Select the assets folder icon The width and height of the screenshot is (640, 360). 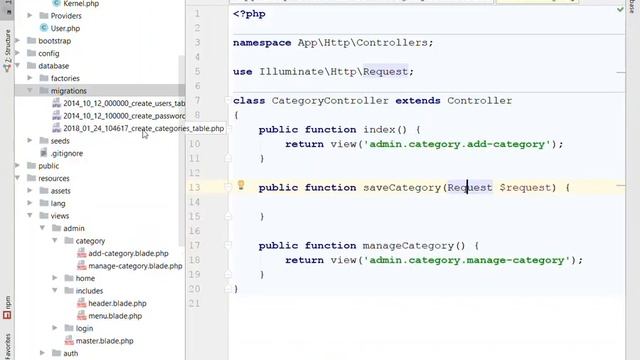[44, 190]
